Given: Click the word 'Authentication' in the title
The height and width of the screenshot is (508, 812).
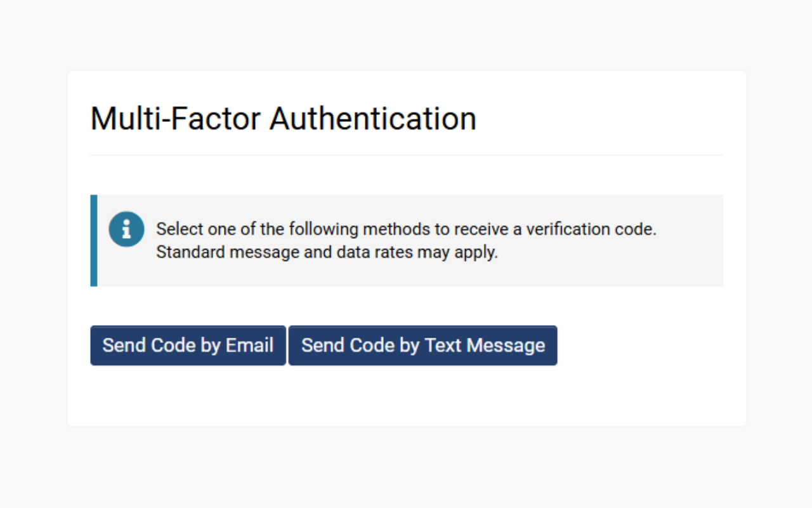Looking at the screenshot, I should tap(373, 119).
